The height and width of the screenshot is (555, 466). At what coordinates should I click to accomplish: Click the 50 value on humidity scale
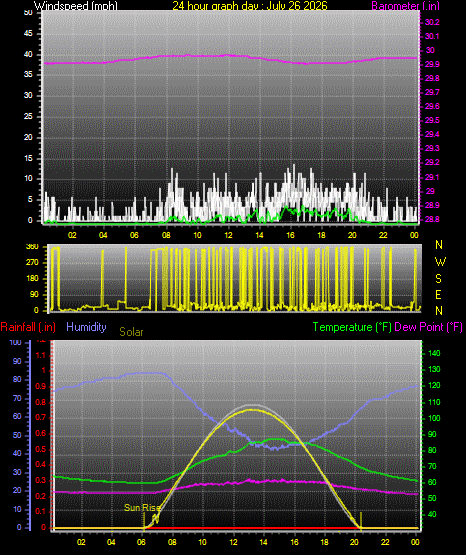pyautogui.click(x=17, y=435)
